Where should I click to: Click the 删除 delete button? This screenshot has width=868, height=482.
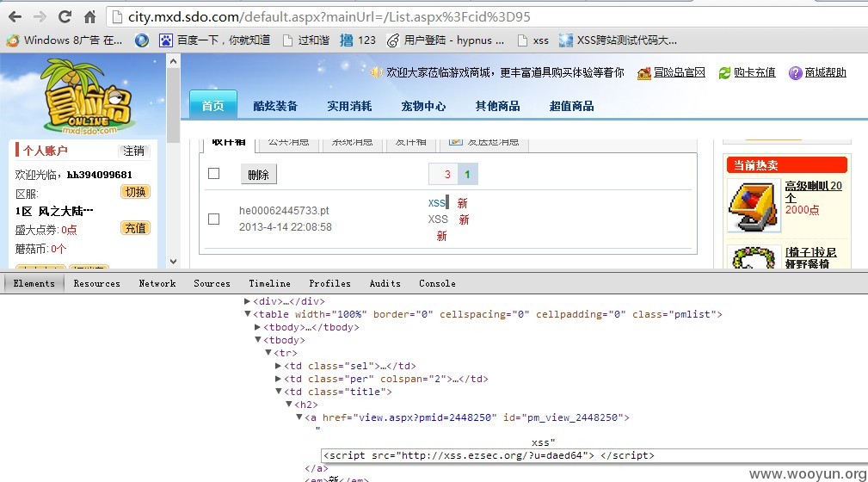pyautogui.click(x=259, y=175)
